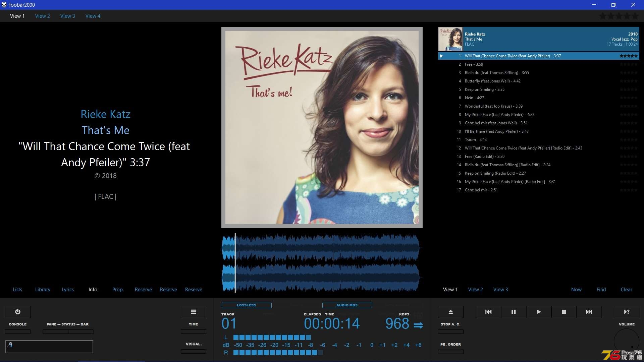Click the AUDIO MD5 indicator box
This screenshot has width=644, height=362.
click(x=347, y=305)
